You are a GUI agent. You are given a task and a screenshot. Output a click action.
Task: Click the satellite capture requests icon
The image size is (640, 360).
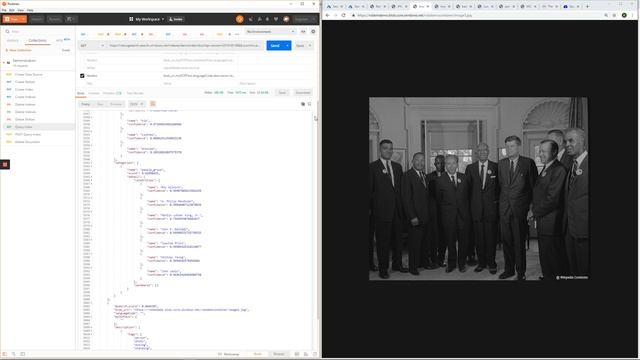tap(251, 19)
